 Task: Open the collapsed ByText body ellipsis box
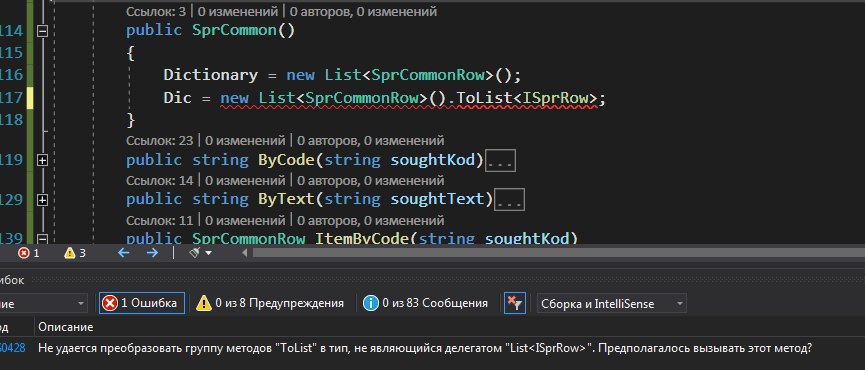509,200
